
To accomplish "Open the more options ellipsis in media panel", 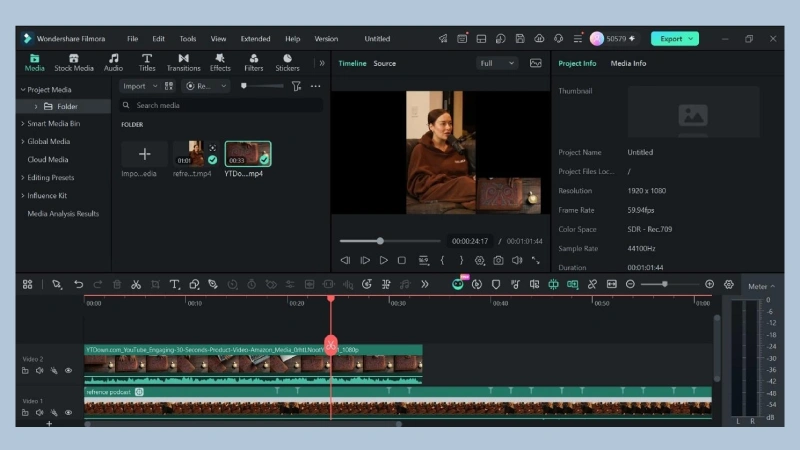I will pyautogui.click(x=316, y=86).
